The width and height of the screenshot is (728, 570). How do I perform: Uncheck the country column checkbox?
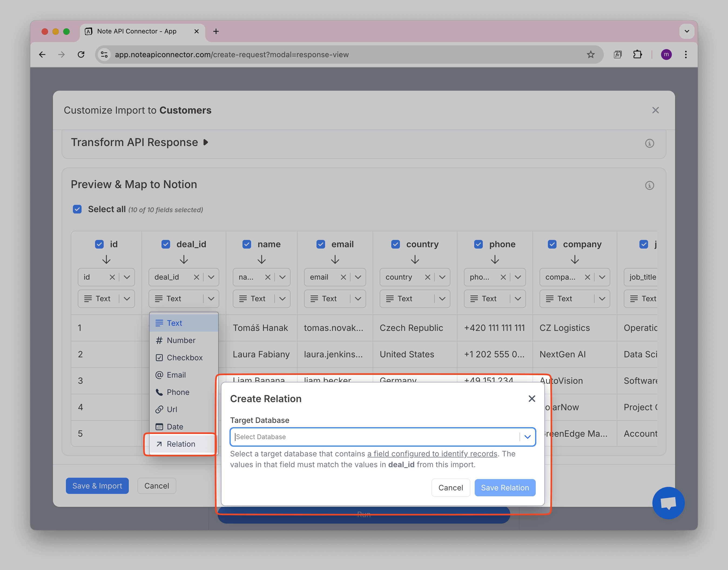pyautogui.click(x=395, y=244)
